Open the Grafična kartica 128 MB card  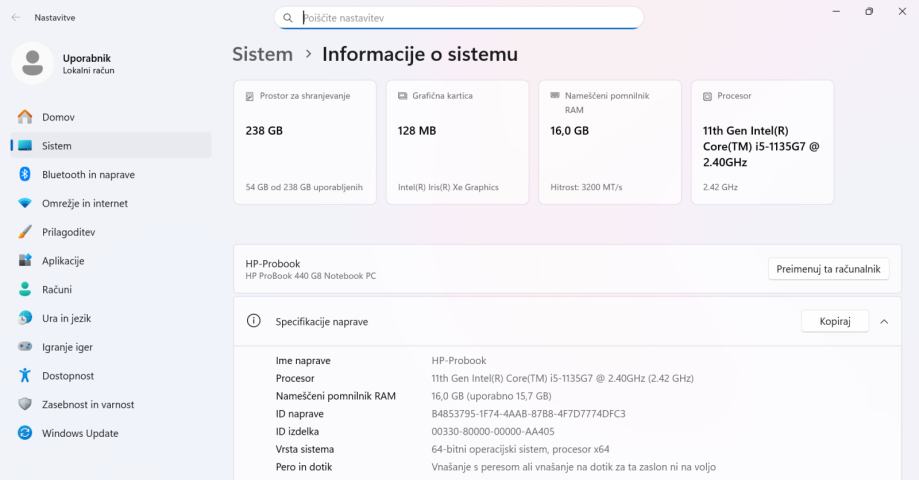(457, 142)
